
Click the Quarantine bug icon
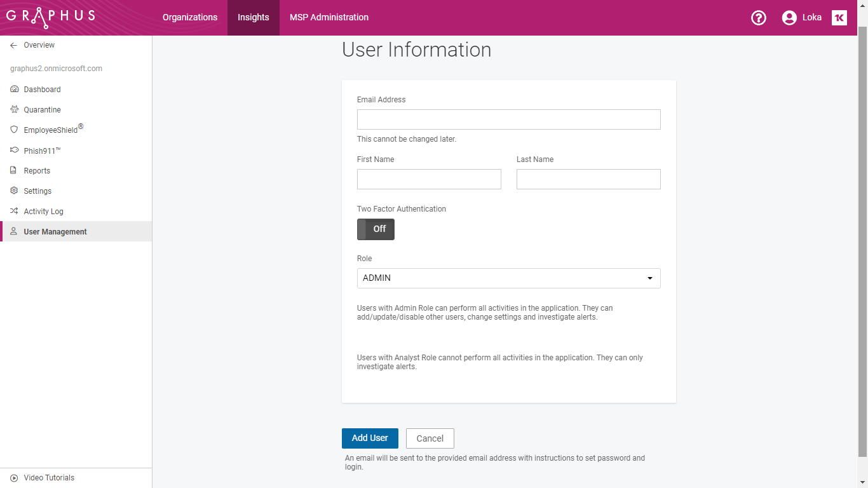coord(14,110)
